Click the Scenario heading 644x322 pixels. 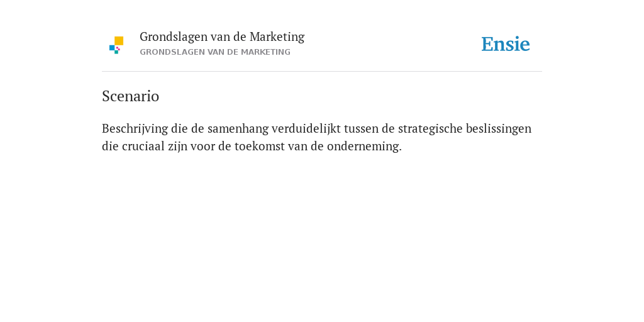pyautogui.click(x=130, y=96)
